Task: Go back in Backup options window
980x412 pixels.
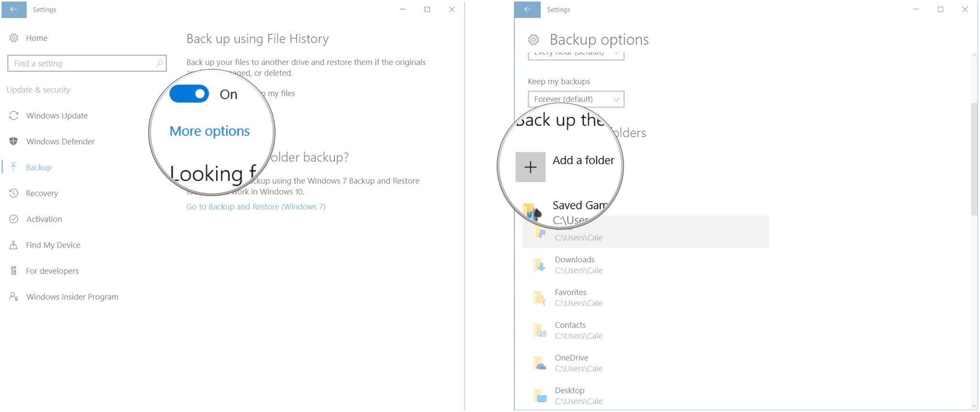Action: tap(527, 10)
